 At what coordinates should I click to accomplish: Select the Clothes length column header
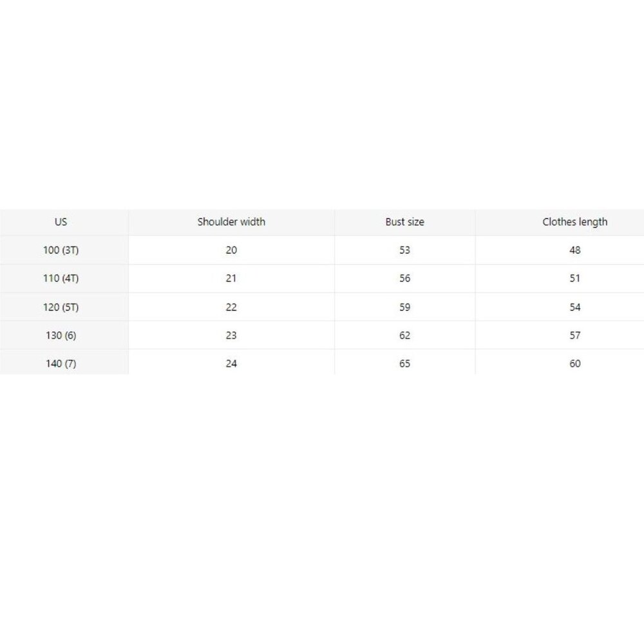click(x=574, y=222)
